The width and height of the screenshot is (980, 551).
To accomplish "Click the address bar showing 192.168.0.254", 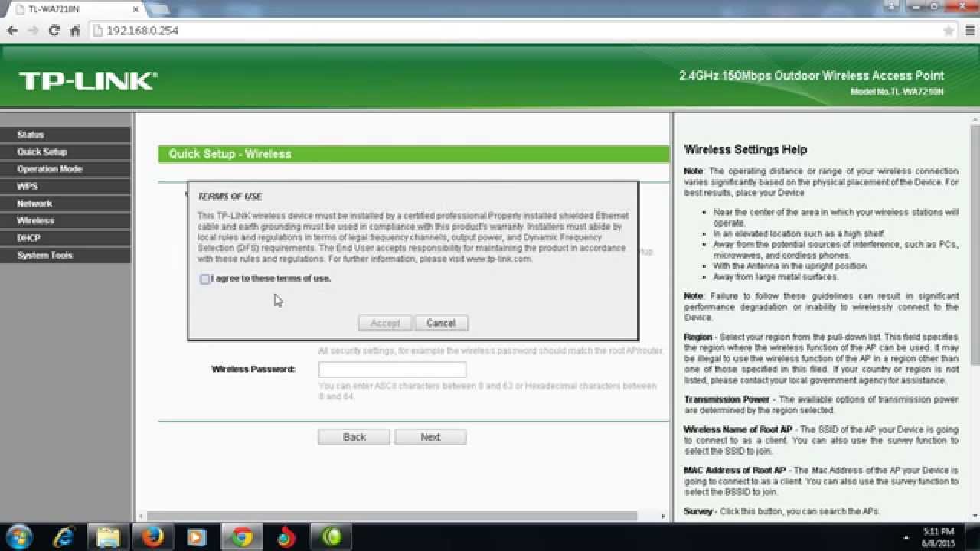I will (x=513, y=31).
